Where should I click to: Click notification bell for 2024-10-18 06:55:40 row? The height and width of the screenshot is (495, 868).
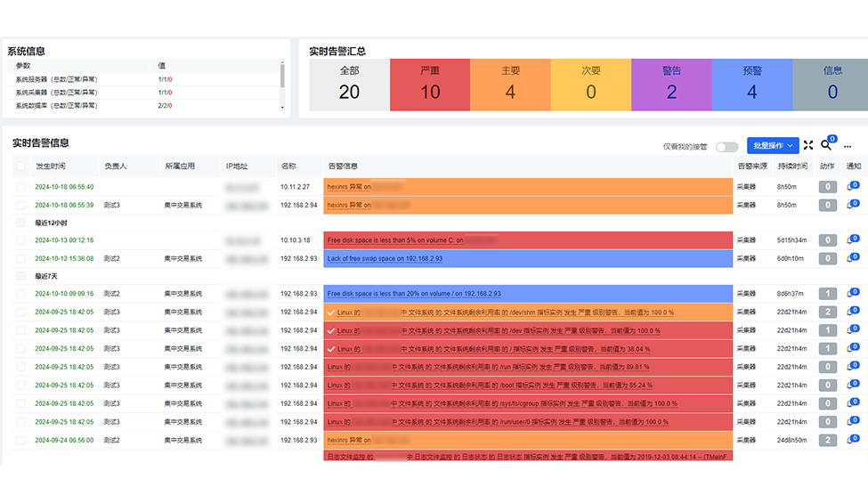pos(853,187)
